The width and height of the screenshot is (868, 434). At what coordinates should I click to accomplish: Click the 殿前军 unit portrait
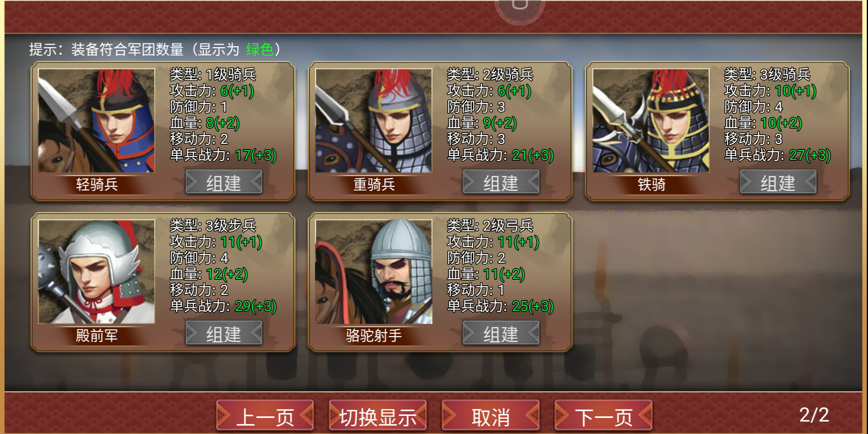click(96, 272)
